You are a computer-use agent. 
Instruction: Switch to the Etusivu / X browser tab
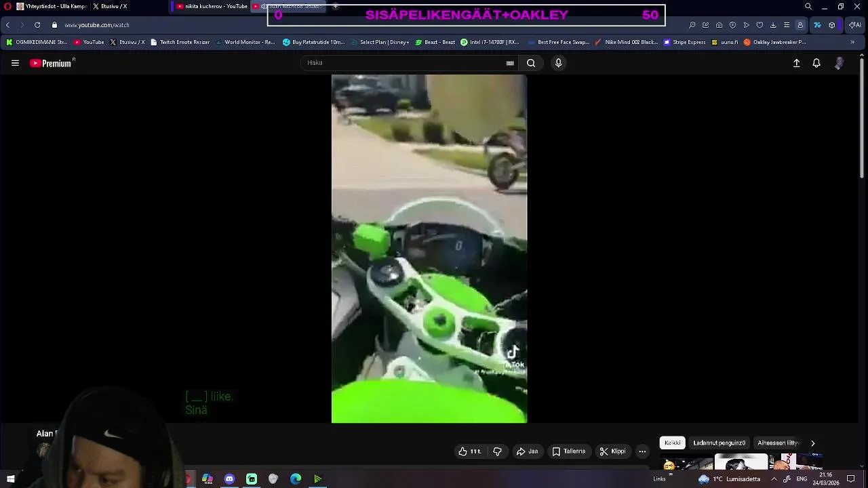click(x=110, y=6)
